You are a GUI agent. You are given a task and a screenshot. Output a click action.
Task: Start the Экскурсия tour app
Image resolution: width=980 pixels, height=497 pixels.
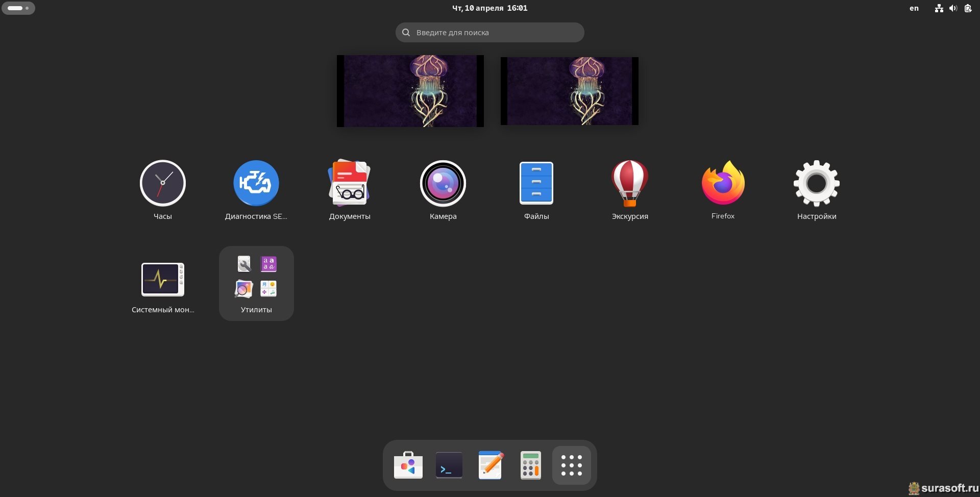tap(630, 184)
